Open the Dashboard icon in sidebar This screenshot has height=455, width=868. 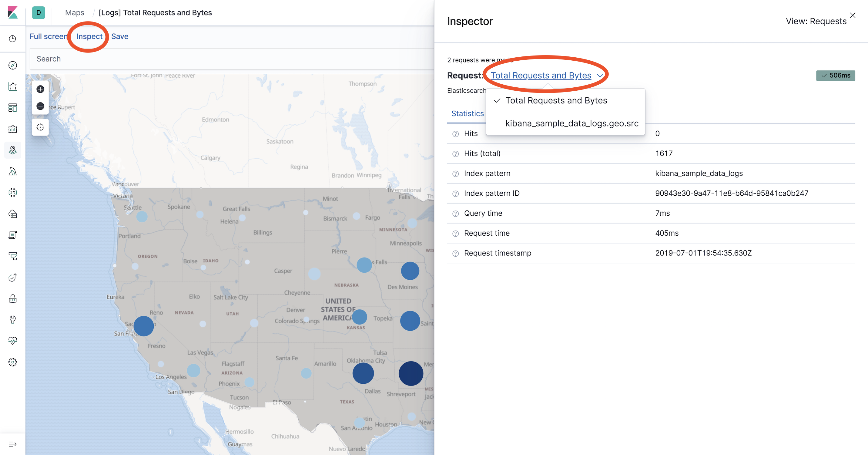click(x=12, y=108)
